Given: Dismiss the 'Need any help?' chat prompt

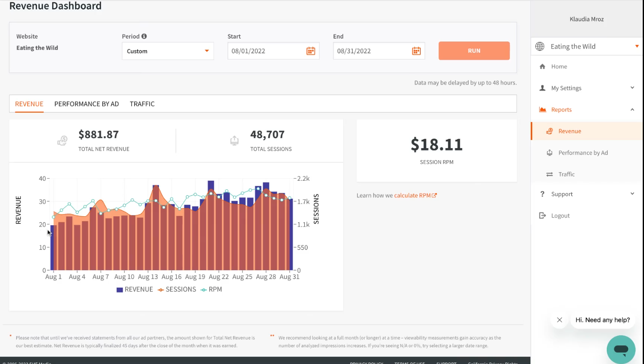Looking at the screenshot, I should tap(560, 320).
